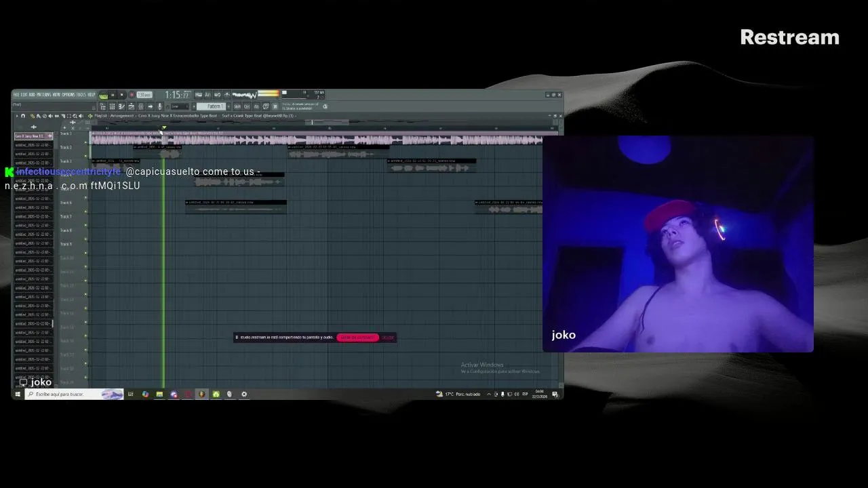Screen dimensions: 868x488
Task: Toggle the pattern/song mode button
Action: (x=104, y=96)
